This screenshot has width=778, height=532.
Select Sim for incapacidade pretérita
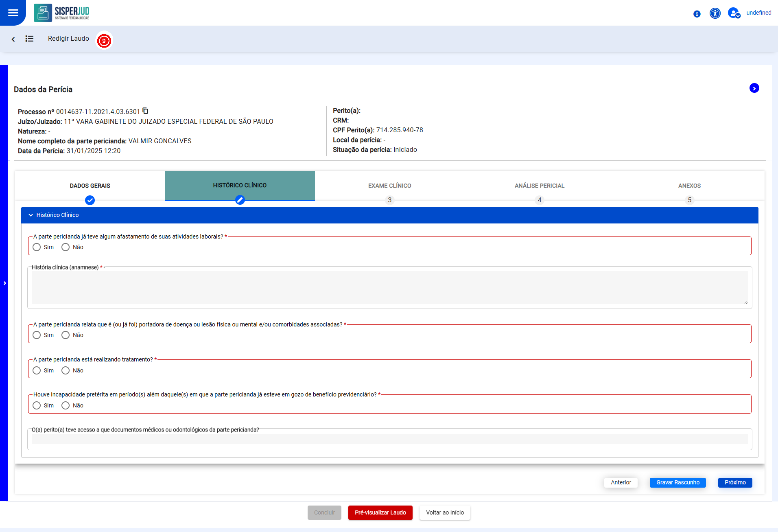37,405
